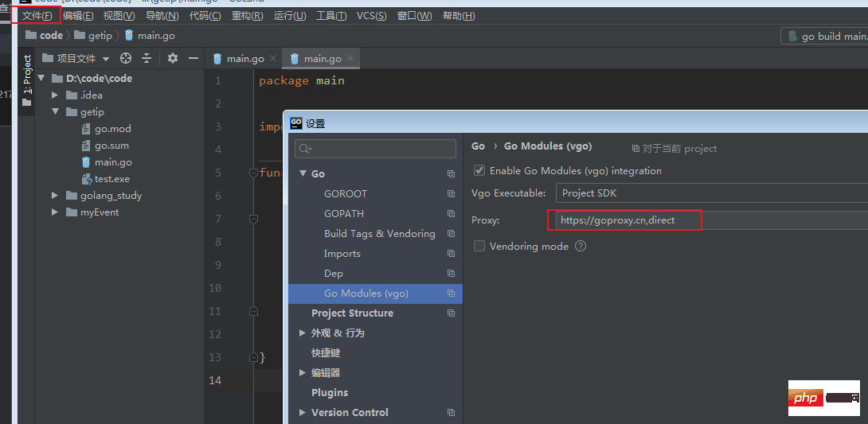Close the first main.go tab

273,58
